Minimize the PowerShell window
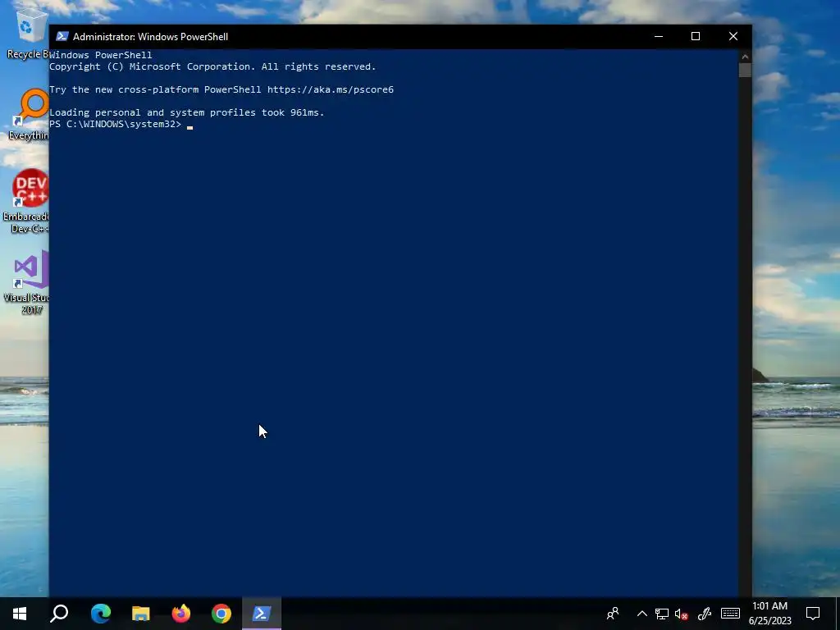This screenshot has width=840, height=630. click(659, 36)
